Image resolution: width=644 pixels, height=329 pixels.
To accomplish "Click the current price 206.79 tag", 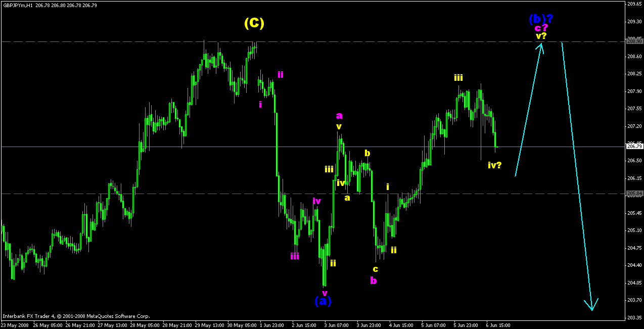I will (634, 147).
